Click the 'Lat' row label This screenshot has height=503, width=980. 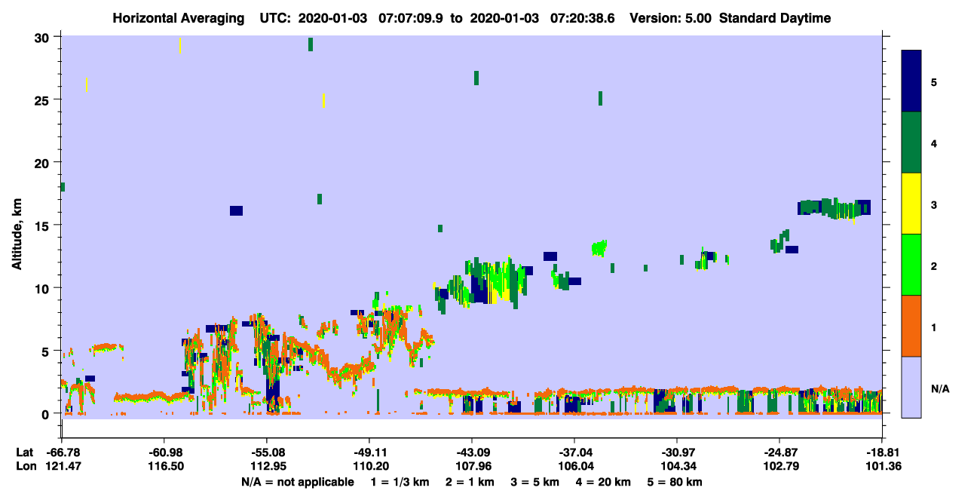tap(25, 452)
